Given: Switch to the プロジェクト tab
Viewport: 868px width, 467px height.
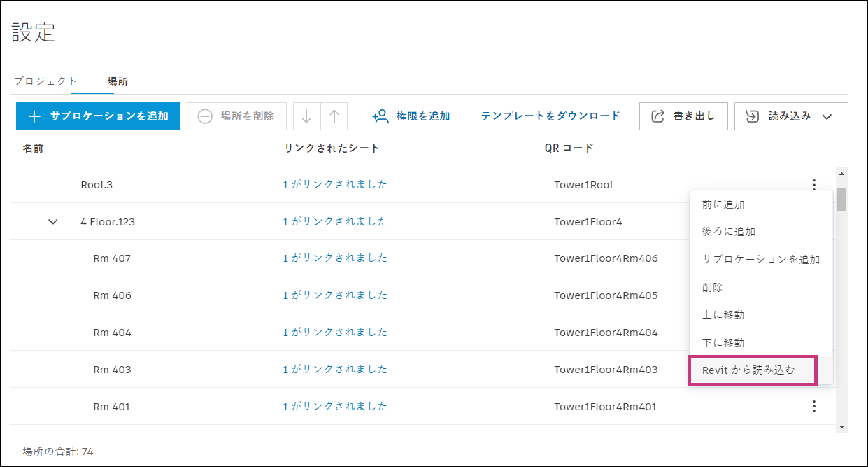Looking at the screenshot, I should coord(45,81).
